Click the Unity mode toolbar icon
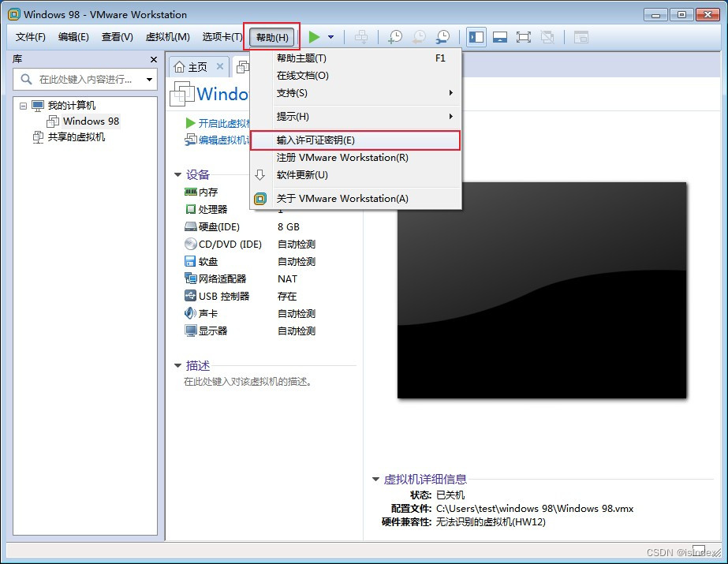Screen dimensions: 728x564 point(547,36)
